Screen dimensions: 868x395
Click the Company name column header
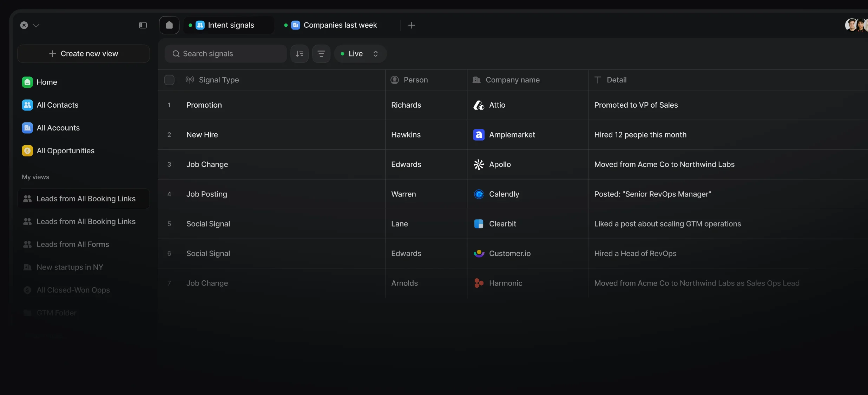point(528,80)
